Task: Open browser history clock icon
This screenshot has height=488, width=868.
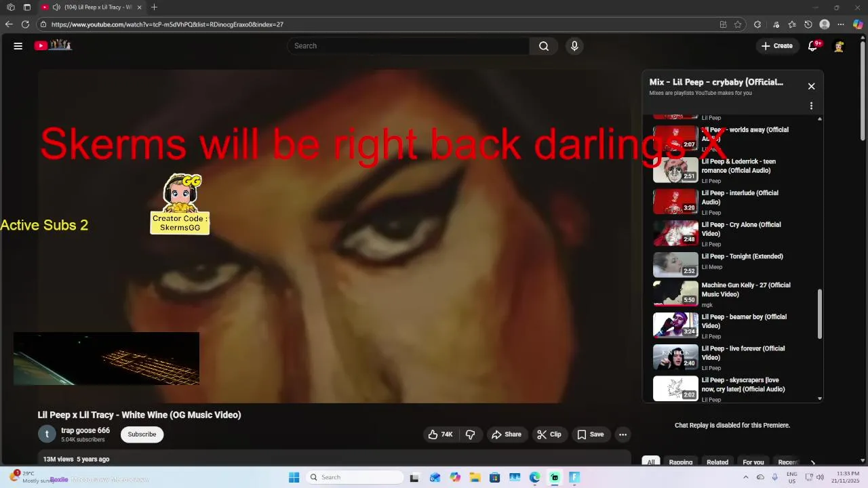Action: 808,24
